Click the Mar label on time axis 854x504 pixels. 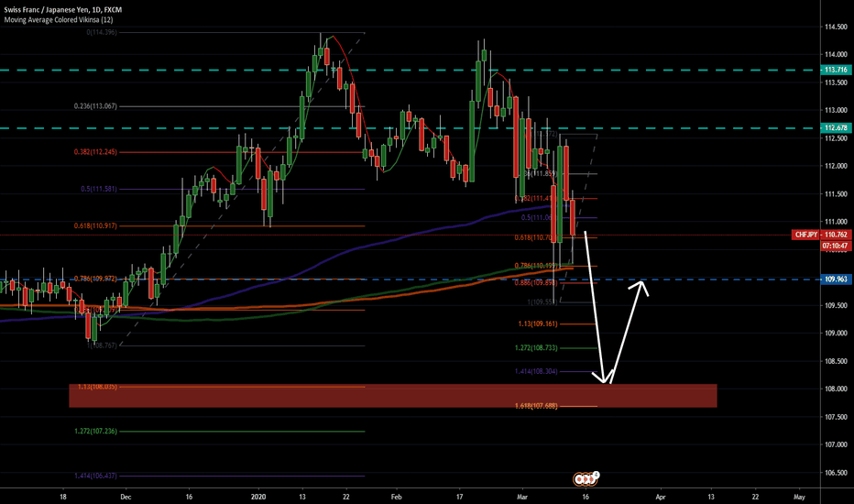(522, 497)
